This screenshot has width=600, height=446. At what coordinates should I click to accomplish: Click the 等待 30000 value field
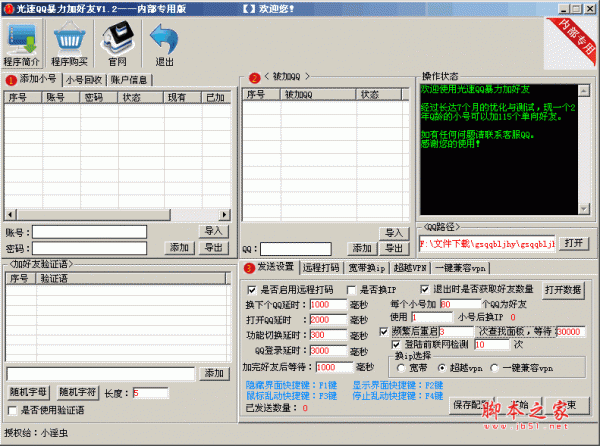tap(571, 332)
